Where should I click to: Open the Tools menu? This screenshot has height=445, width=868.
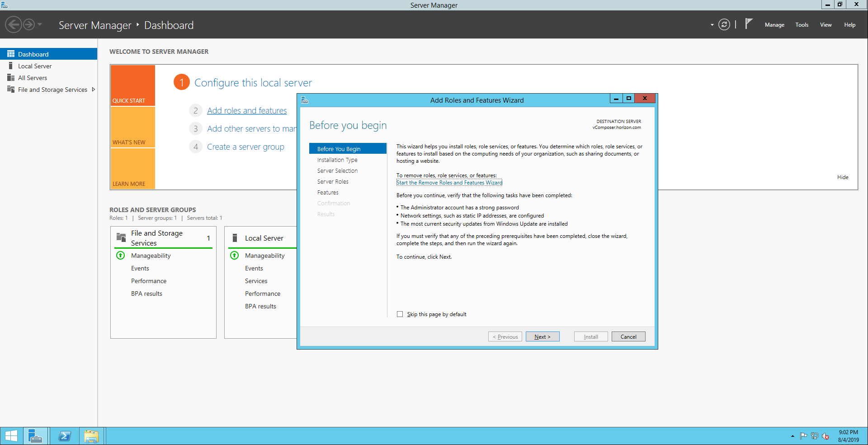coord(802,25)
